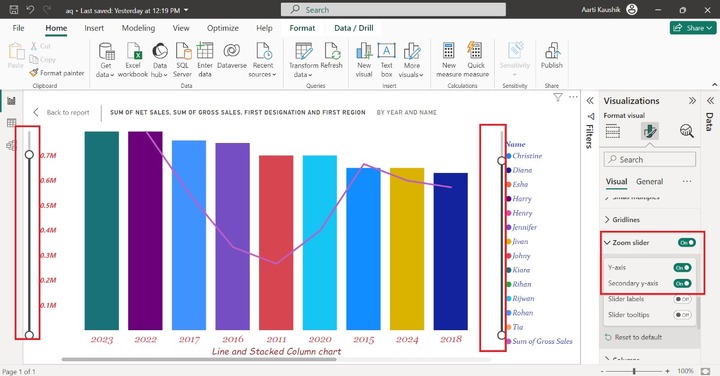The height and width of the screenshot is (376, 720).
Task: Collapse the ribbon with caret
Action: (714, 84)
